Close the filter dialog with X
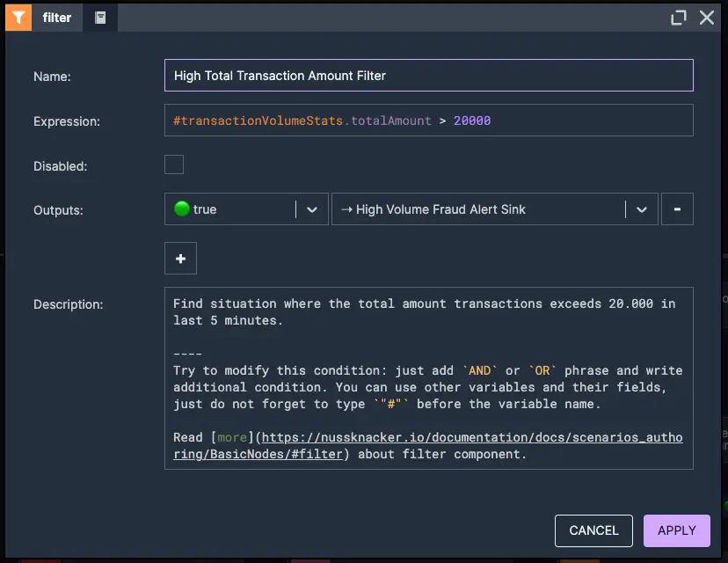Image resolution: width=728 pixels, height=563 pixels. 707,18
